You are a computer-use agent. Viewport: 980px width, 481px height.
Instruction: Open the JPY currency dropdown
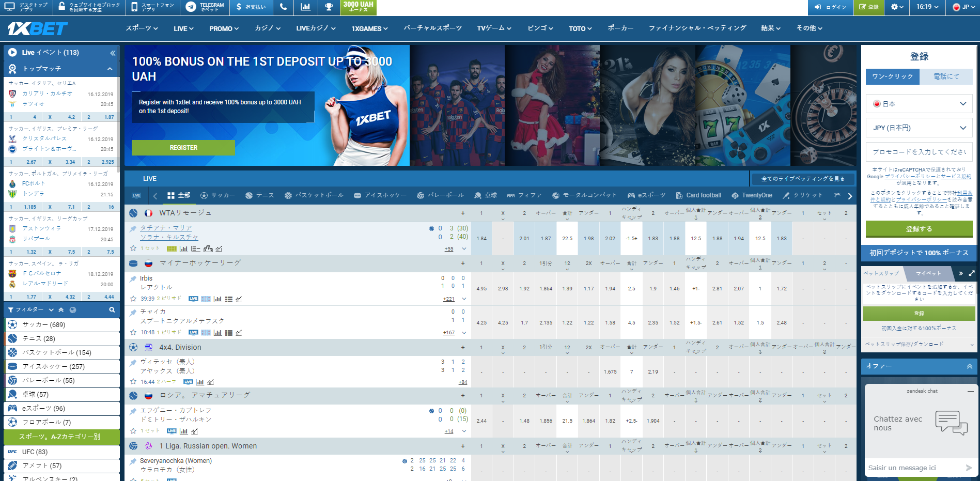919,128
